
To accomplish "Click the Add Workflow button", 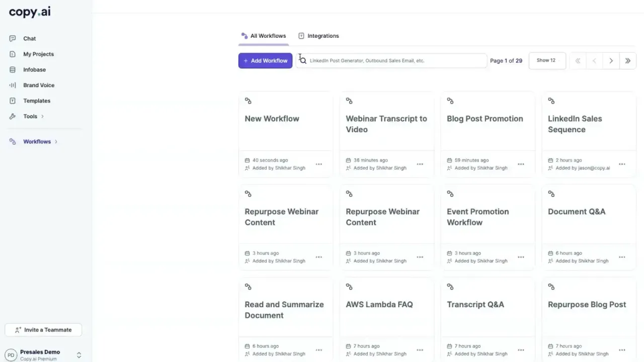I will click(265, 60).
